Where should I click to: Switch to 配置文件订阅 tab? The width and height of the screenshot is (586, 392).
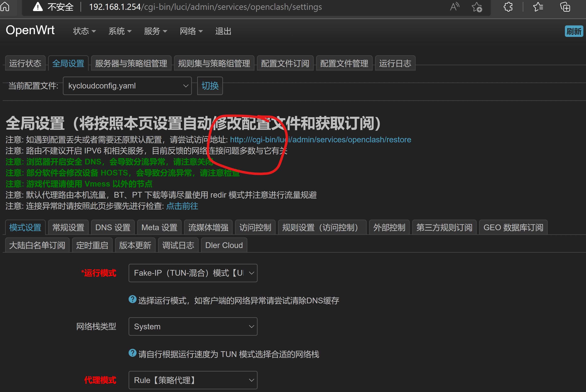click(x=285, y=63)
